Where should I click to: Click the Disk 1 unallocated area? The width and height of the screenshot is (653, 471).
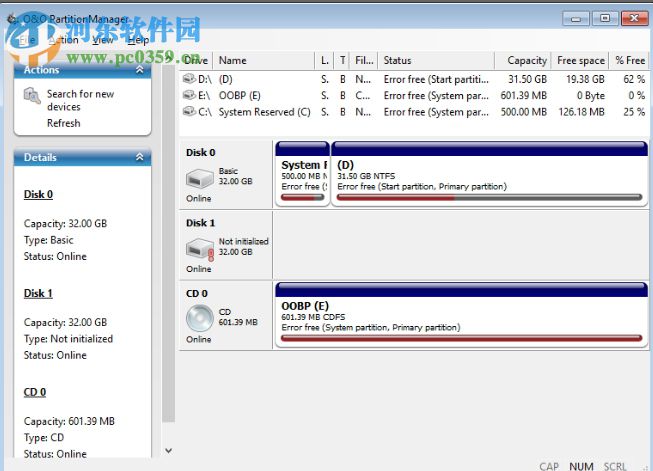(x=461, y=244)
